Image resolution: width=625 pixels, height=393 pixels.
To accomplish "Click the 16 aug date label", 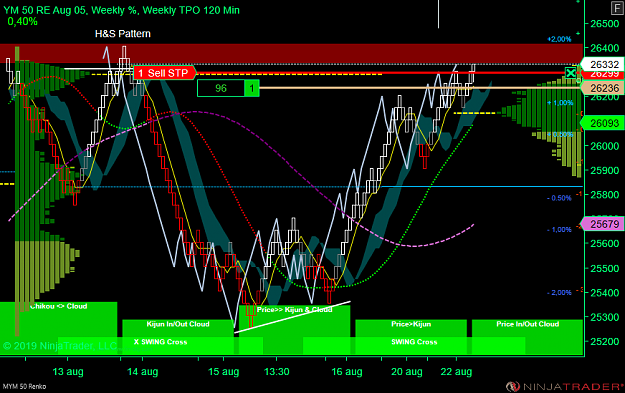I will coord(347,372).
